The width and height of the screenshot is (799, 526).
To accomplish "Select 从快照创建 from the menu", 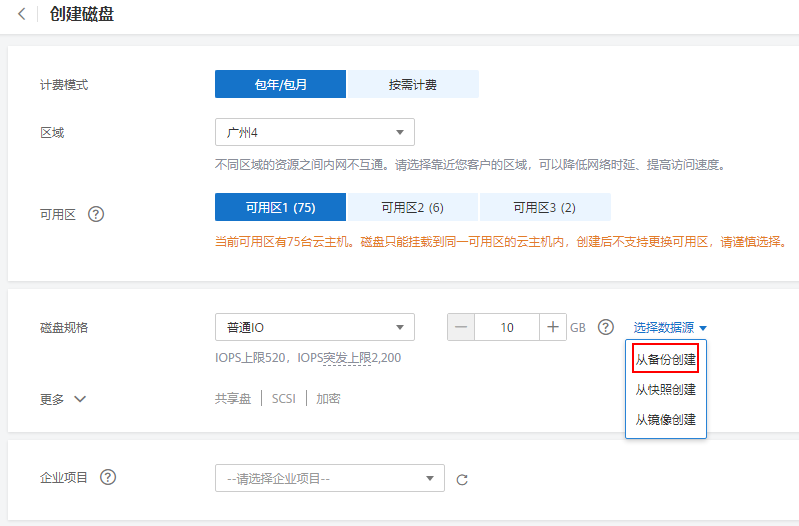I will tap(666, 390).
